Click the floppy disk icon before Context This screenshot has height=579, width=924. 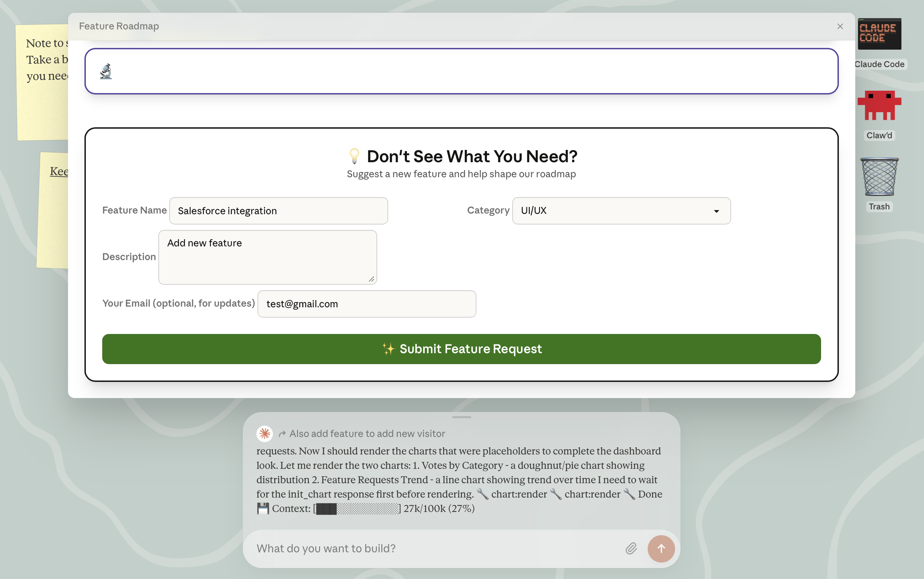point(263,508)
